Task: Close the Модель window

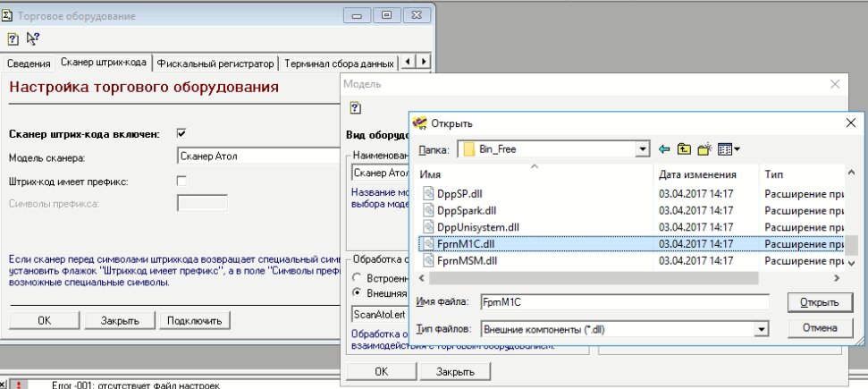Action: point(835,84)
